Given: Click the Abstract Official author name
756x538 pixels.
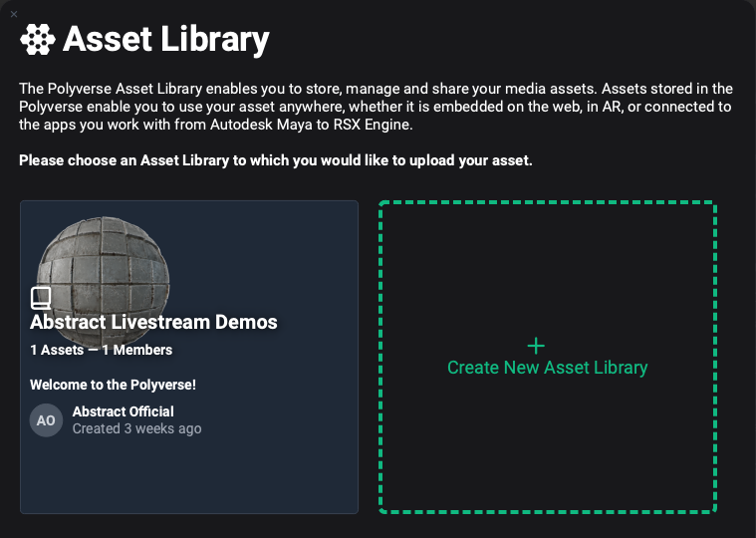Looking at the screenshot, I should coord(123,411).
